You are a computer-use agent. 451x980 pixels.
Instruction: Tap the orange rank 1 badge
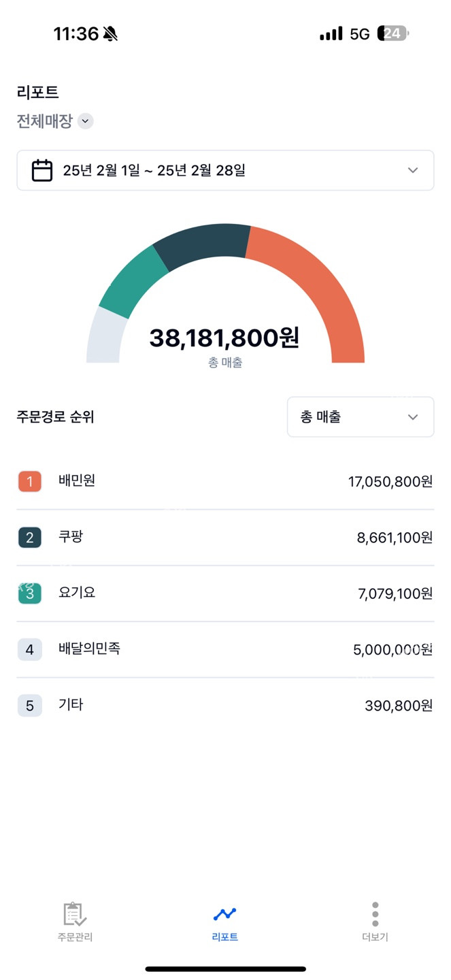[x=30, y=482]
